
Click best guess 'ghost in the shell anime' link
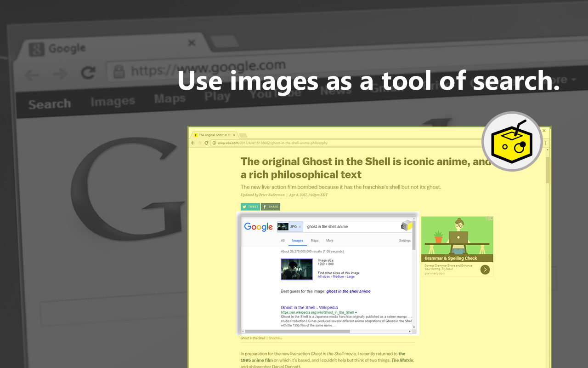[x=348, y=291]
